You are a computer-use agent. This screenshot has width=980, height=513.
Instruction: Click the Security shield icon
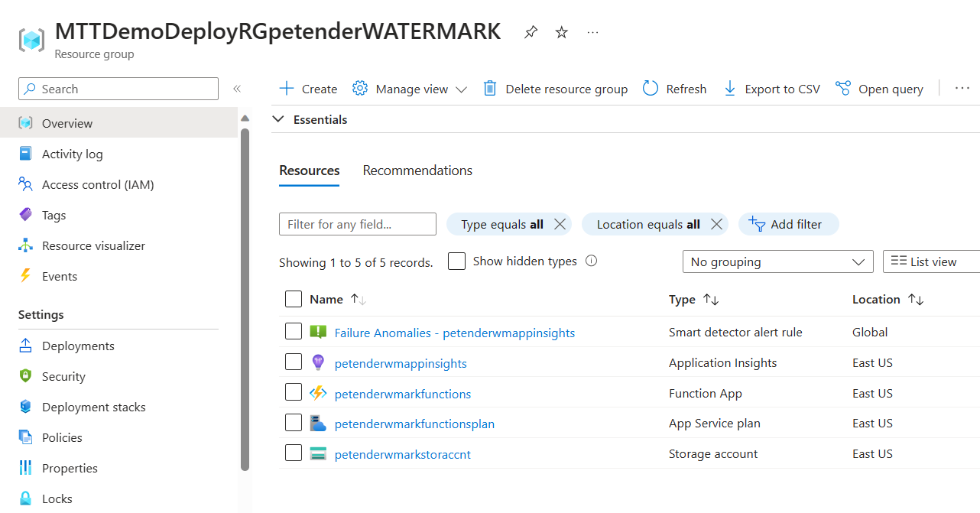[x=26, y=376]
